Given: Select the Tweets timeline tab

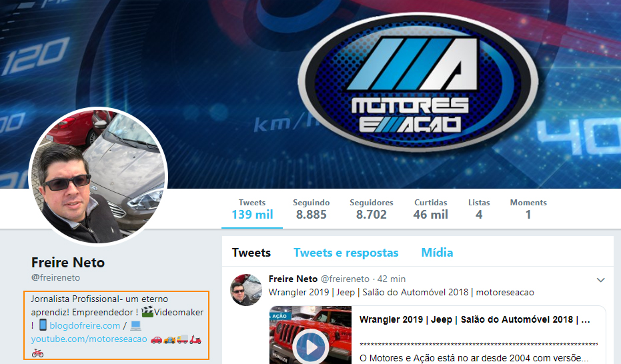Looking at the screenshot, I should click(251, 253).
